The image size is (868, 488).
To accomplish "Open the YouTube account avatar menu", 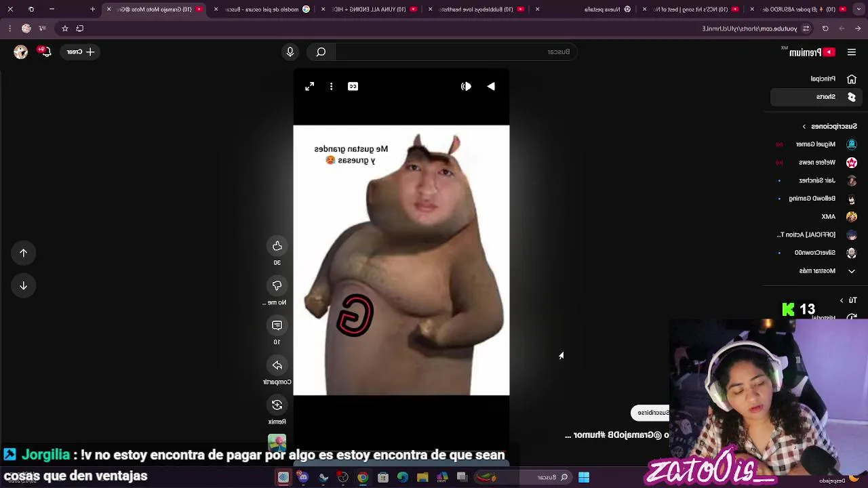I will click(x=20, y=52).
